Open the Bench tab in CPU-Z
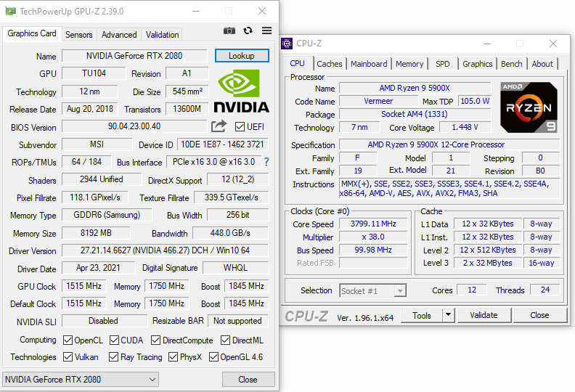 point(512,64)
